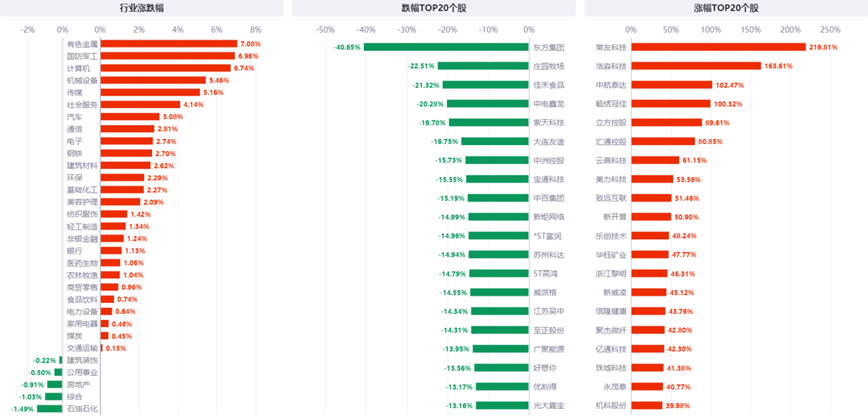Click the 食品饮料 label
868x417 pixels.
(82, 299)
